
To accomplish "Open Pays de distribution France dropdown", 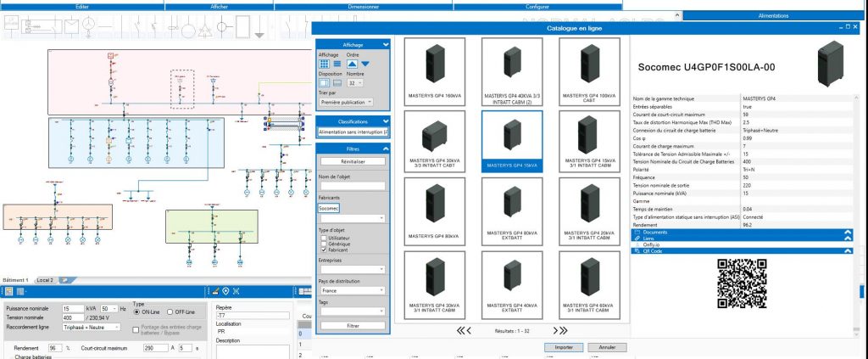I will tap(353, 290).
